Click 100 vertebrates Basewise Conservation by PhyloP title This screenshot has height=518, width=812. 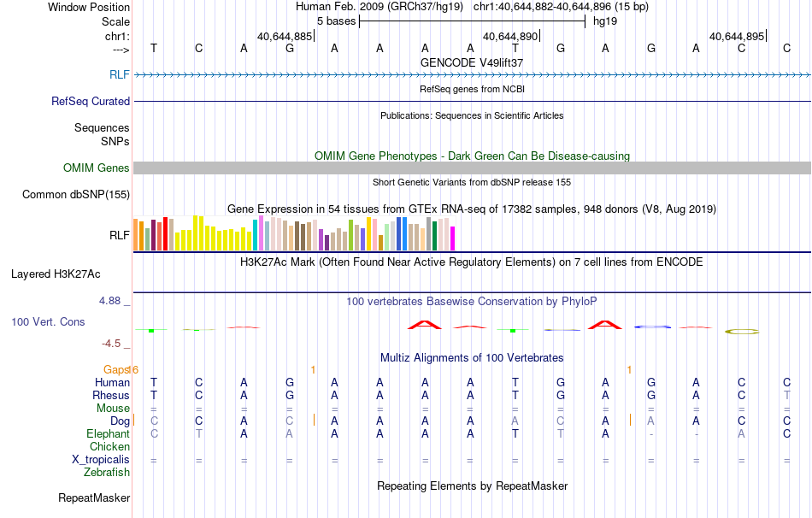click(472, 302)
